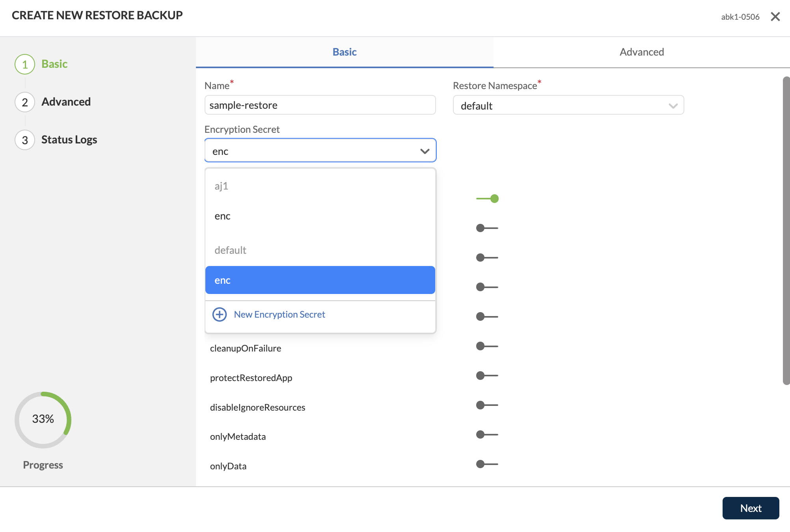This screenshot has width=790, height=532.
Task: Click the 33% progress circle indicator
Action: point(43,419)
